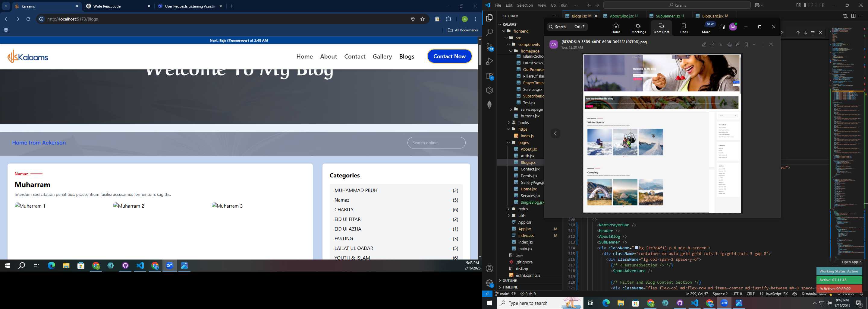This screenshot has height=309, width=868.
Task: Toggle the bottom panel in VS Code title bar
Action: tap(814, 5)
